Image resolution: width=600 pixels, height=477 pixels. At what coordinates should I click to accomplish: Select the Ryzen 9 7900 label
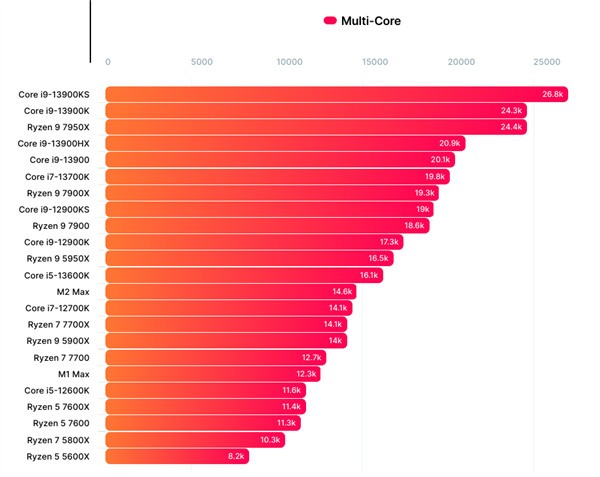click(61, 226)
